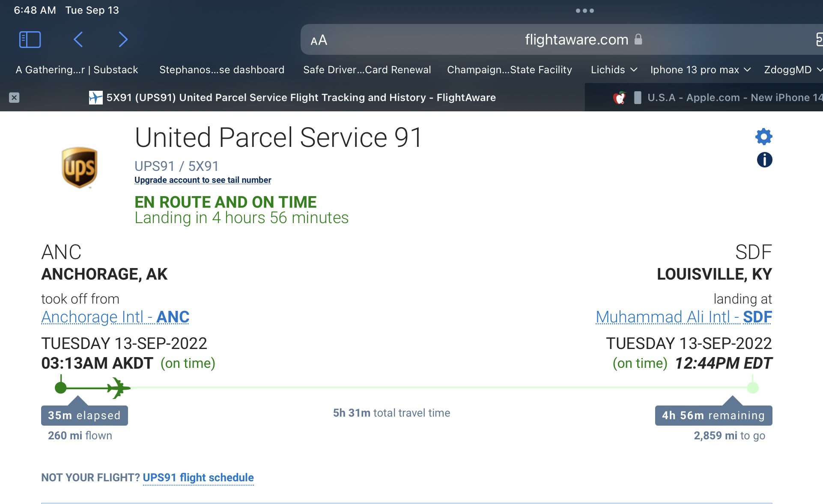Screen dimensions: 823x504
Task: Click the ANCHORAGE, AK origin text
Action: click(104, 274)
